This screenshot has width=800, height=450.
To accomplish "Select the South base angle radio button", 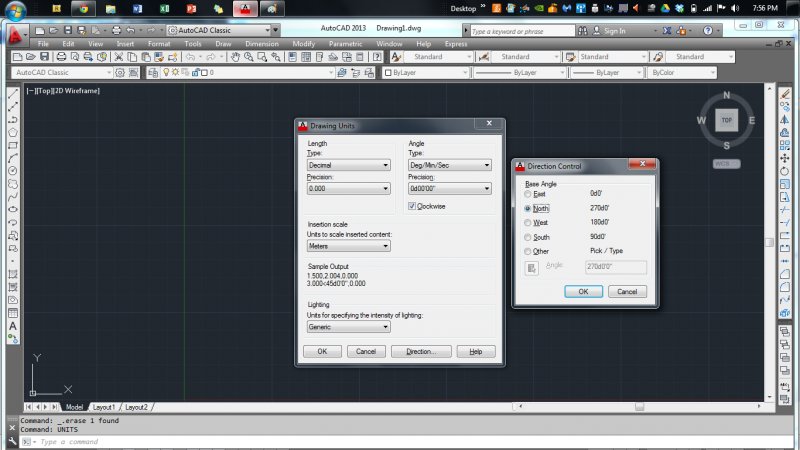I will [528, 237].
